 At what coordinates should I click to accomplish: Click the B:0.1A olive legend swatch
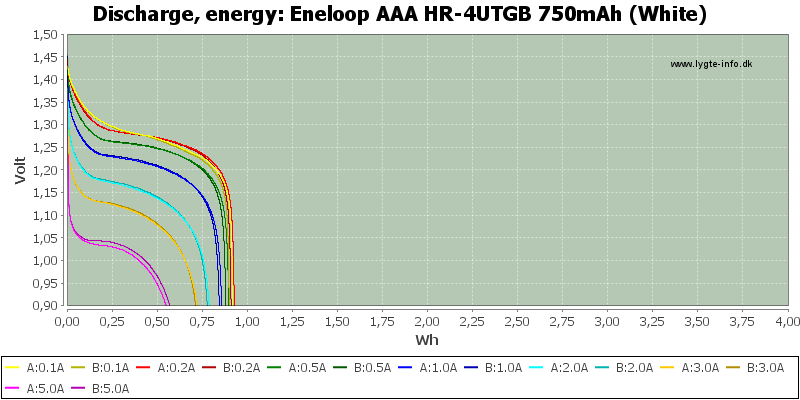pyautogui.click(x=79, y=367)
